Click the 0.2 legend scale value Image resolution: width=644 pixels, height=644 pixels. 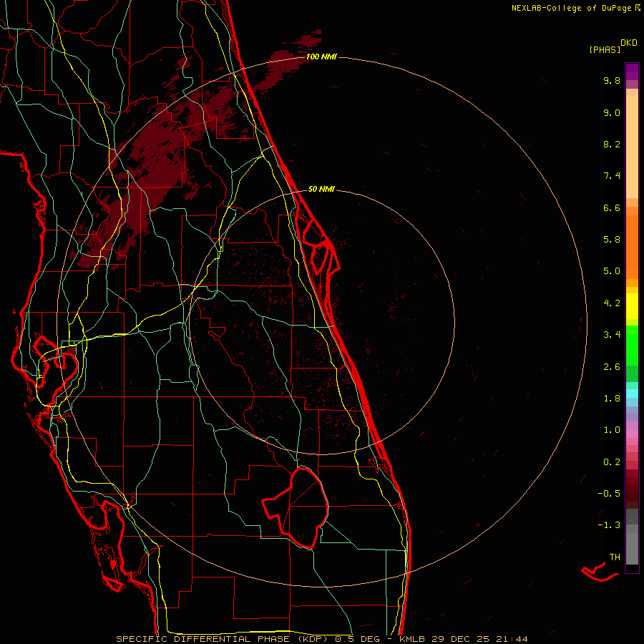coord(612,462)
